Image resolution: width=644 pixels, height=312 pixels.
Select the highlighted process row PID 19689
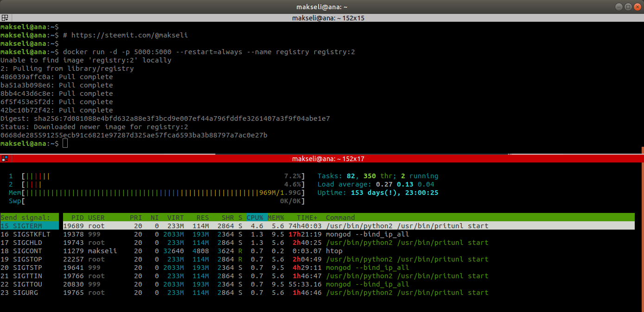[349, 226]
